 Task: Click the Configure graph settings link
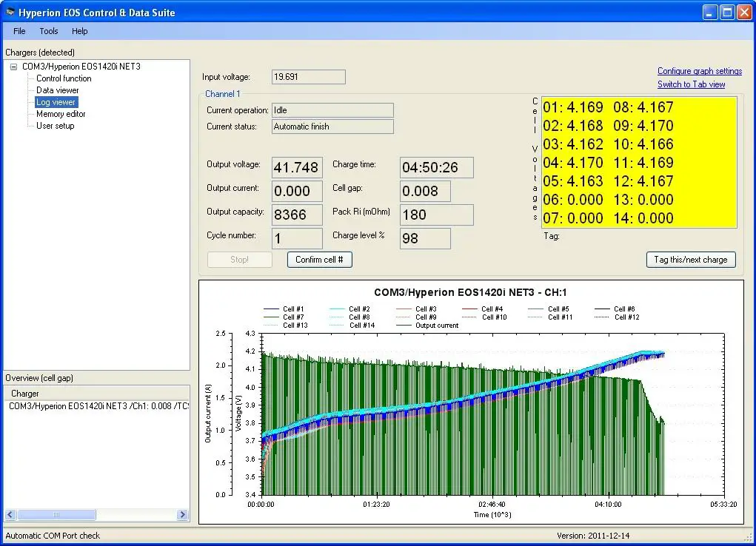[x=700, y=71]
